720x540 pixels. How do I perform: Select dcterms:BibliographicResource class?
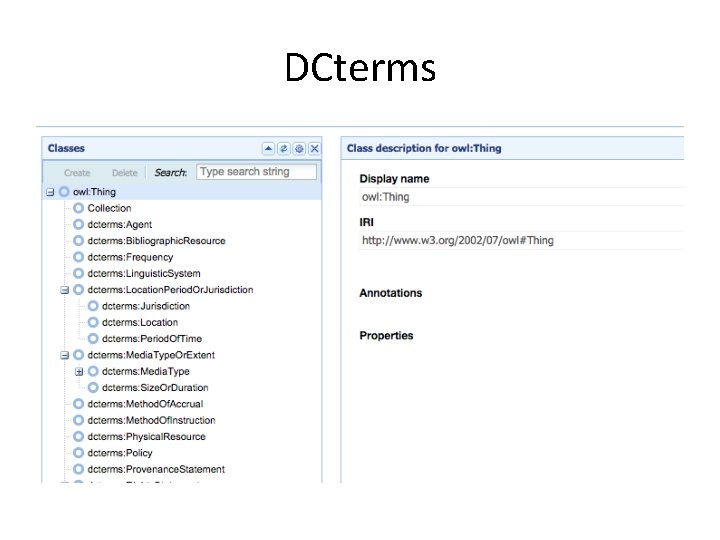[157, 241]
